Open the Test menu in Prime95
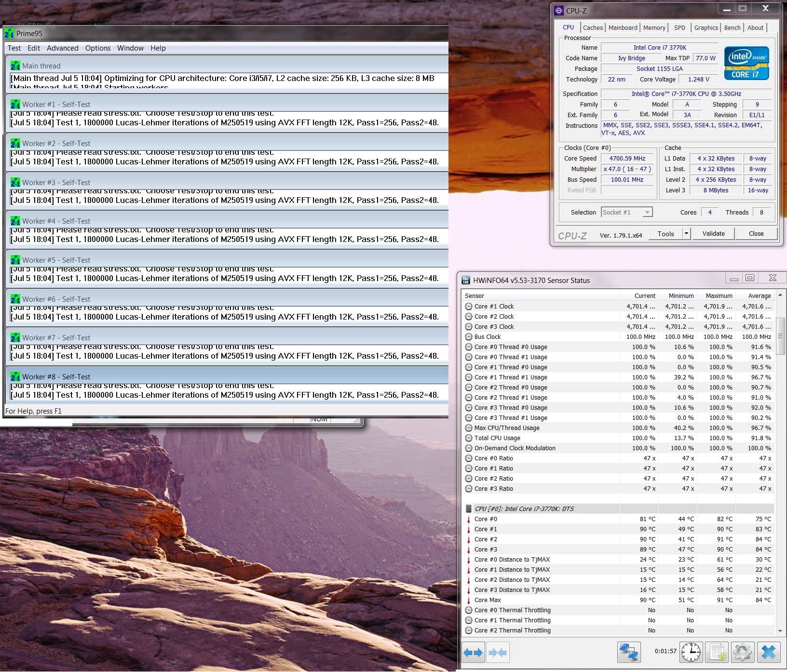 (x=14, y=48)
